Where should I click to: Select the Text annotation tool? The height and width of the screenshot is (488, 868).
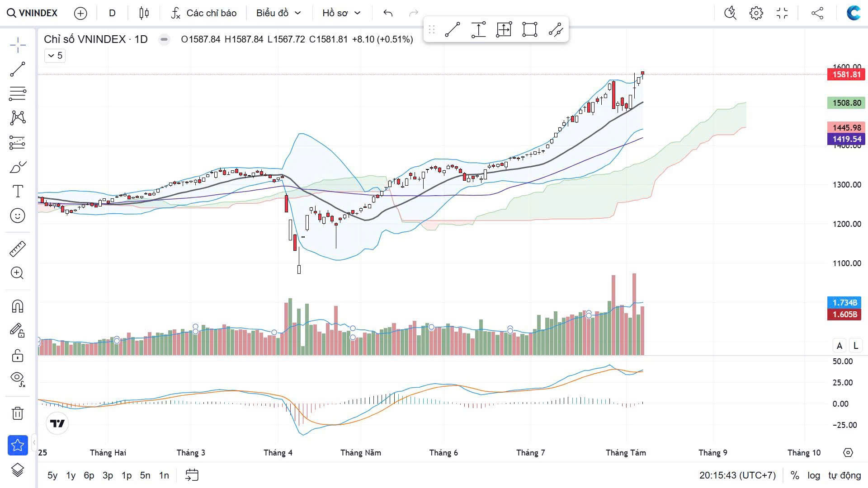pyautogui.click(x=18, y=191)
